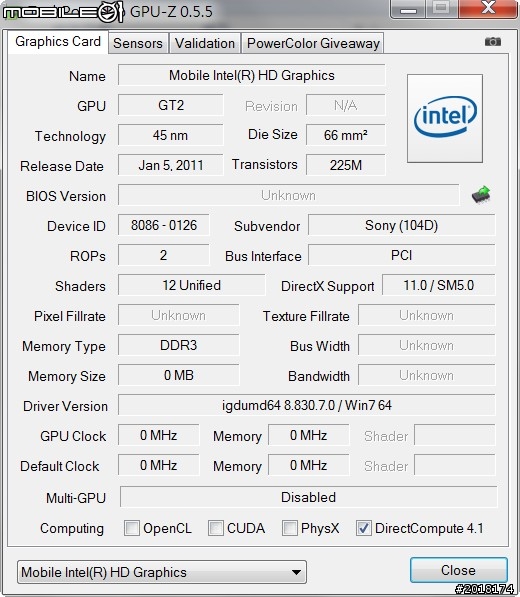This screenshot has height=597, width=520.
Task: Click the Close button
Action: (458, 570)
